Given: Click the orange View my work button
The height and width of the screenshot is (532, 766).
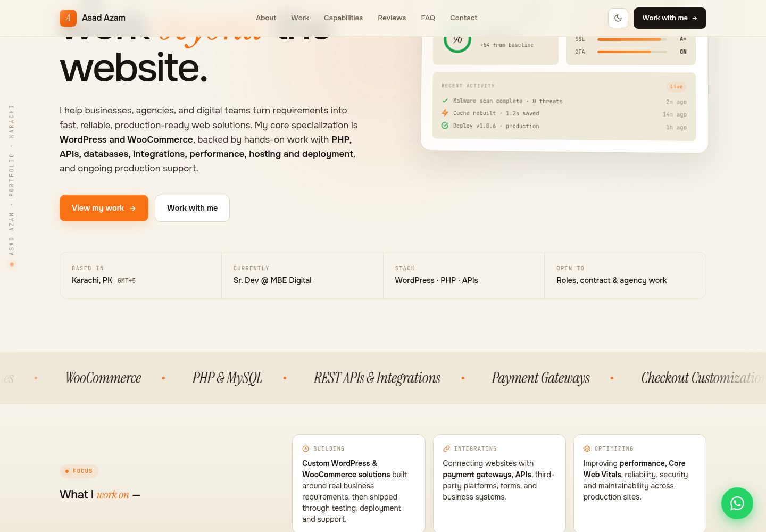Looking at the screenshot, I should 104,208.
